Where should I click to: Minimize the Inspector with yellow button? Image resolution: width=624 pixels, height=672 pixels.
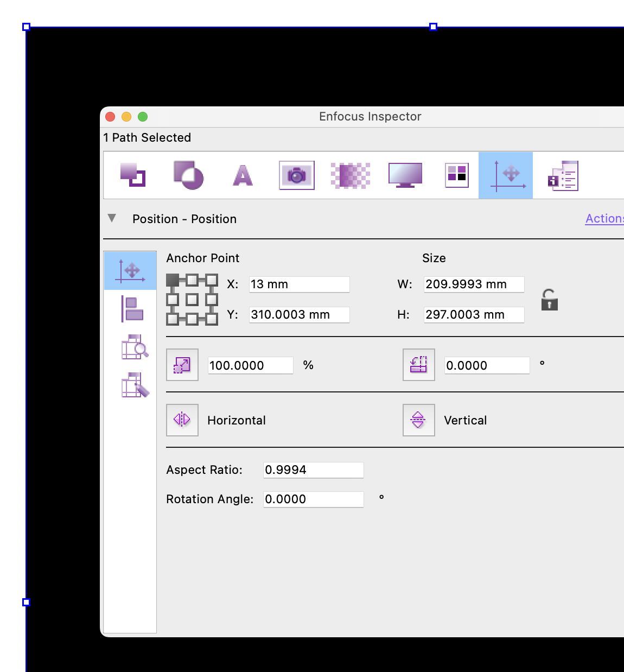(126, 117)
